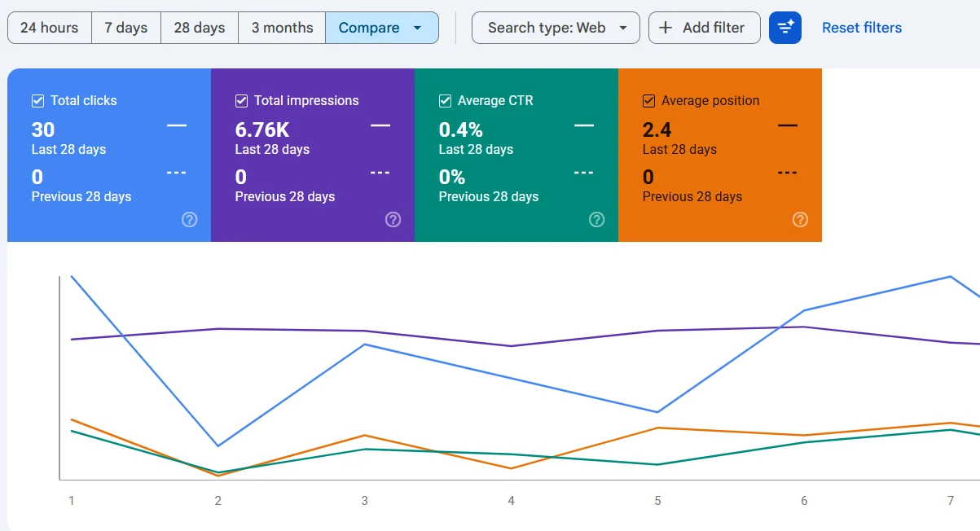Click the help icon on Total impressions card
Screen dimensions: 980x531
pos(393,219)
